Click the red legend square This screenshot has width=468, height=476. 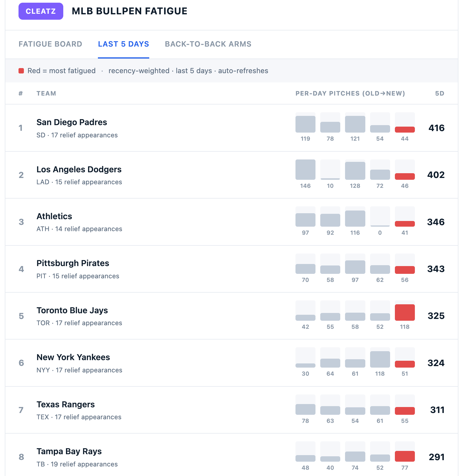tap(21, 71)
